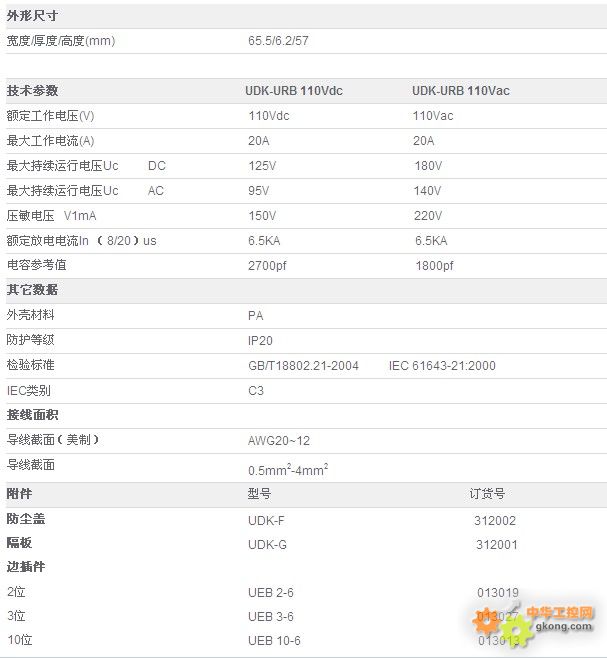Click the AWG20~12 wire gauge value
Screen dimensions: 607x658
279,440
